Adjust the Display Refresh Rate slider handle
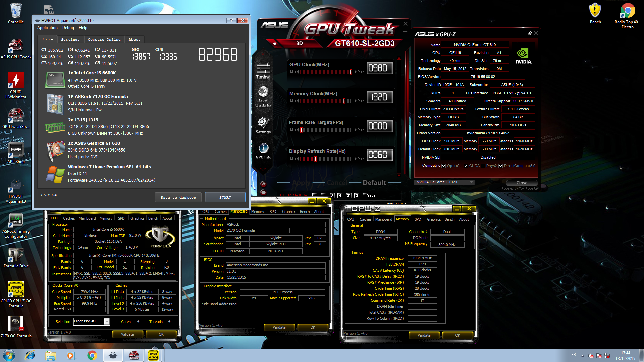 [x=315, y=159]
